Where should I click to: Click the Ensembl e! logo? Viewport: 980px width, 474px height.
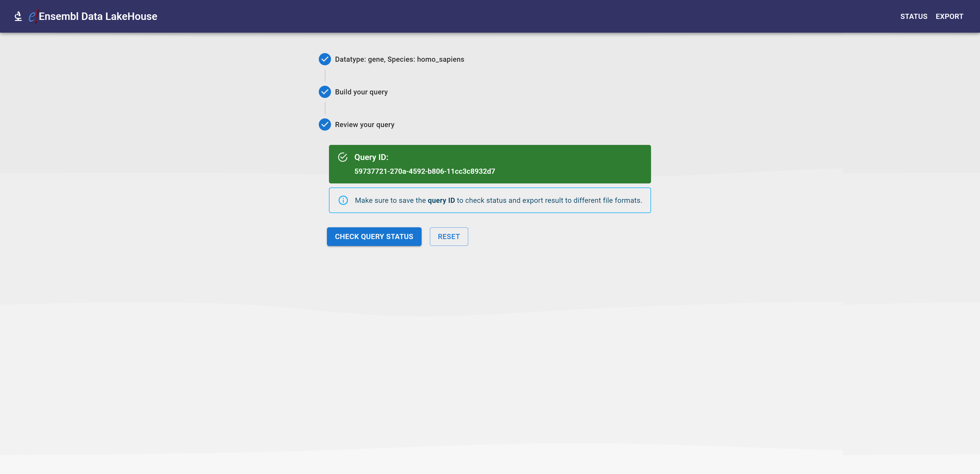pos(33,16)
